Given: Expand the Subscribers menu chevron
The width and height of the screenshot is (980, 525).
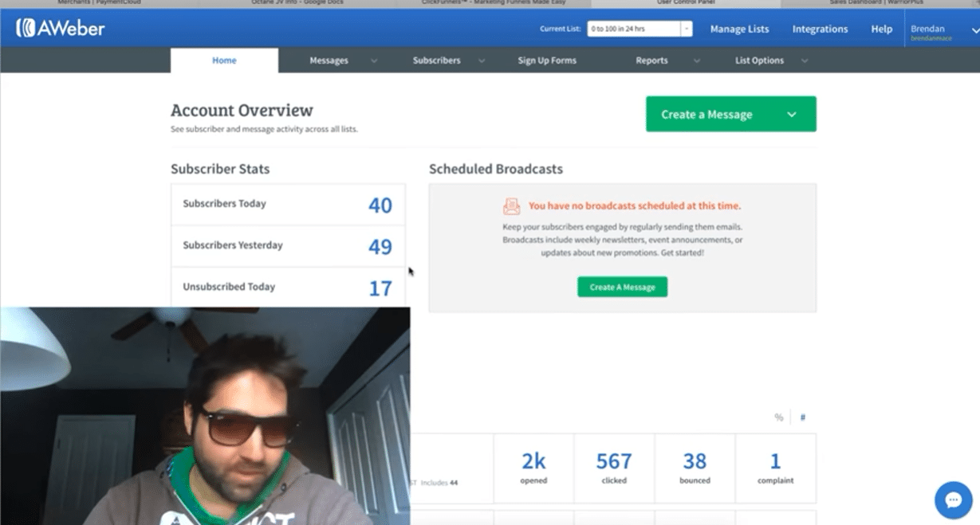Looking at the screenshot, I should 482,61.
